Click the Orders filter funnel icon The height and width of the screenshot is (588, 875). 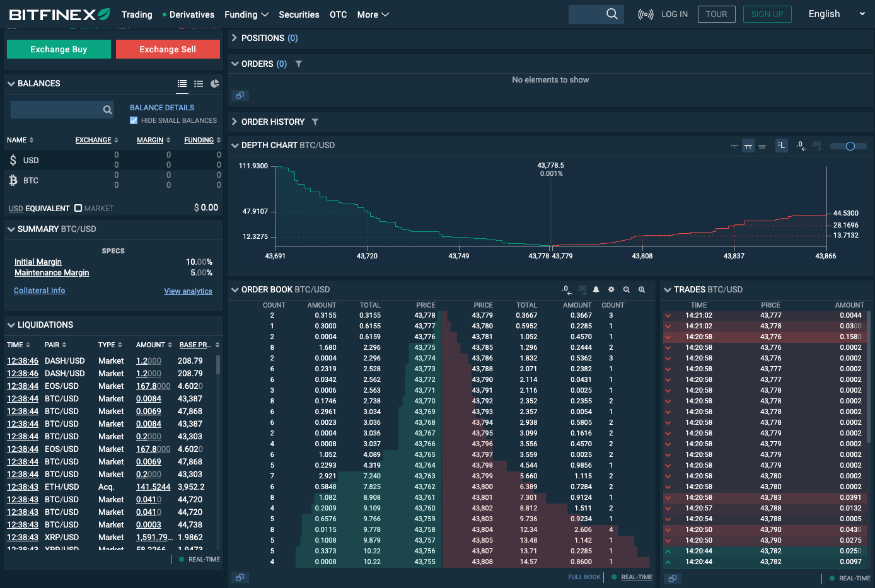pos(299,64)
